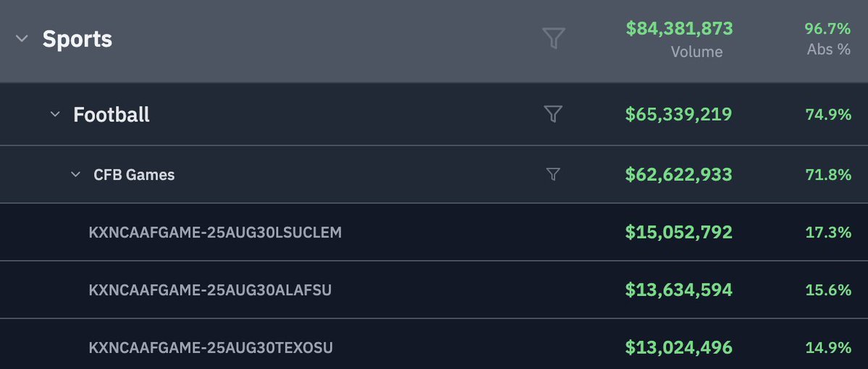Select the Sports category label

click(x=77, y=39)
